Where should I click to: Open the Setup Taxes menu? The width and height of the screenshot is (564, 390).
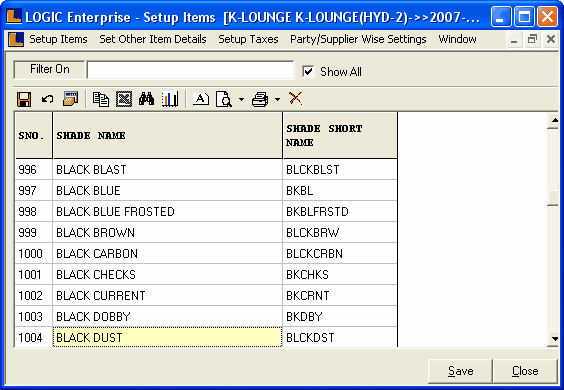[248, 39]
